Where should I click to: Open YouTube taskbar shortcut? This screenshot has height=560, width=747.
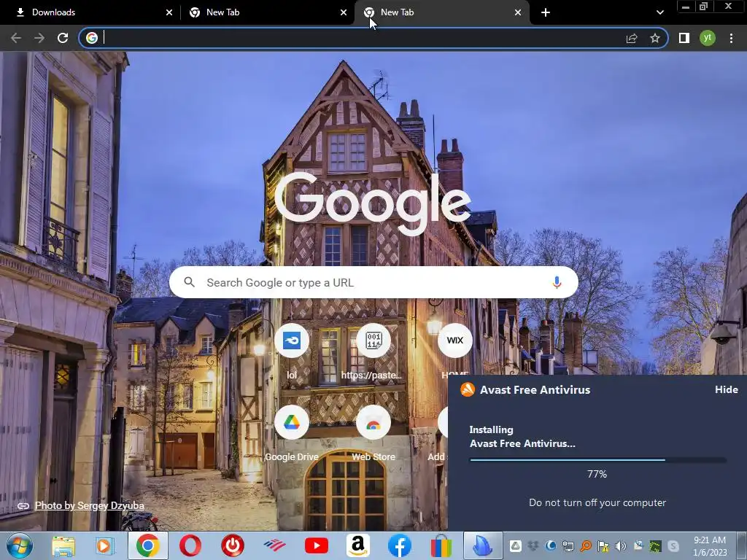[317, 545]
